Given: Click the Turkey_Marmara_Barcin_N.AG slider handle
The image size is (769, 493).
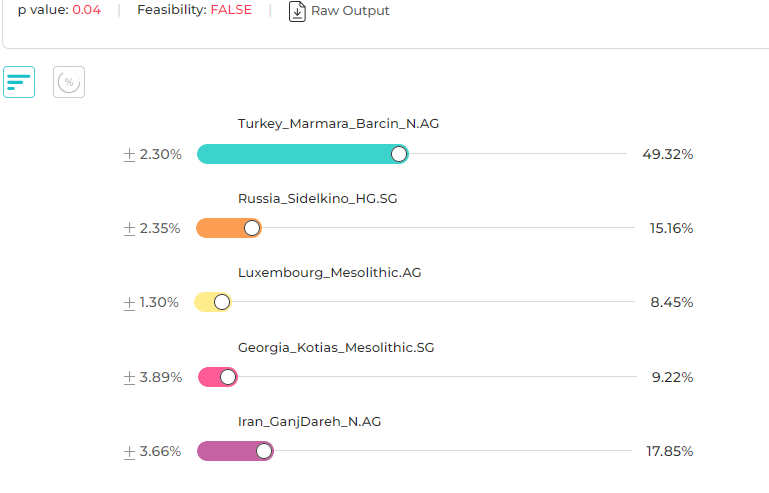Looking at the screenshot, I should click(x=399, y=154).
